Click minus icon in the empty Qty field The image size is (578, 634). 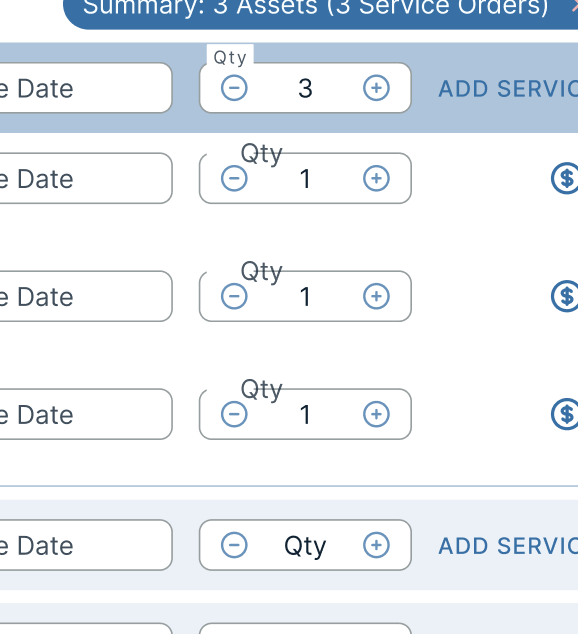pyautogui.click(x=234, y=545)
